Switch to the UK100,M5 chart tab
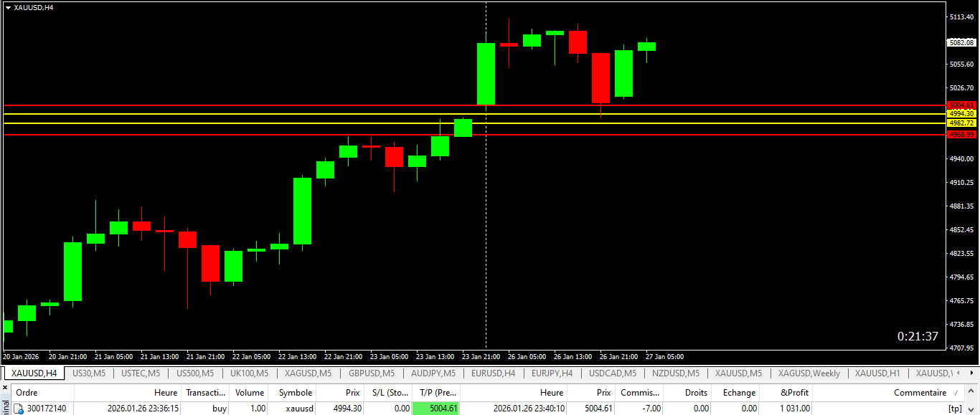Image resolution: width=980 pixels, height=415 pixels. 249,373
